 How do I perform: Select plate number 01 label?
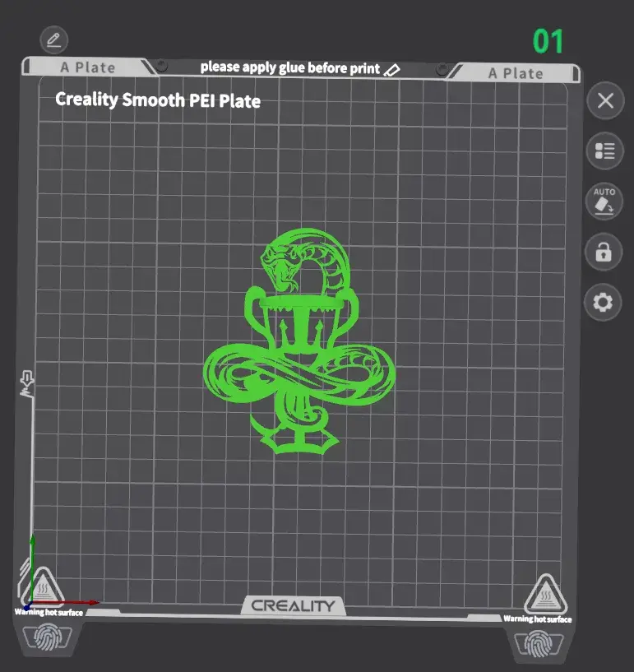[x=548, y=41]
